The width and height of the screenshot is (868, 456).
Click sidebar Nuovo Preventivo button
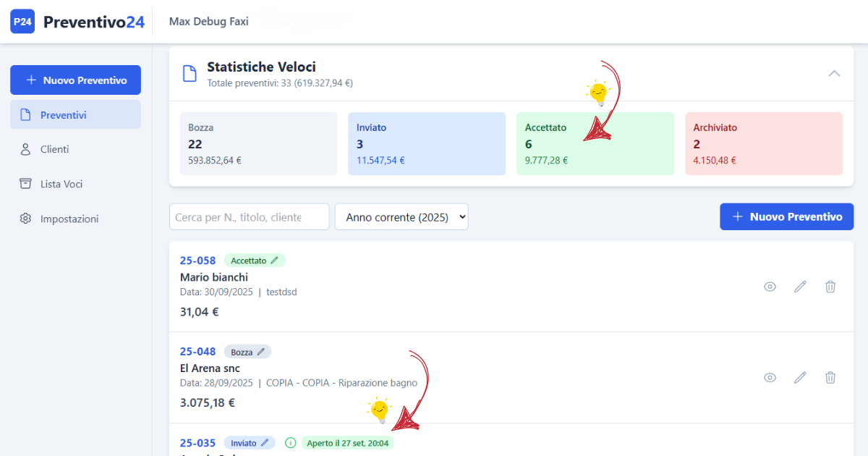tap(75, 80)
